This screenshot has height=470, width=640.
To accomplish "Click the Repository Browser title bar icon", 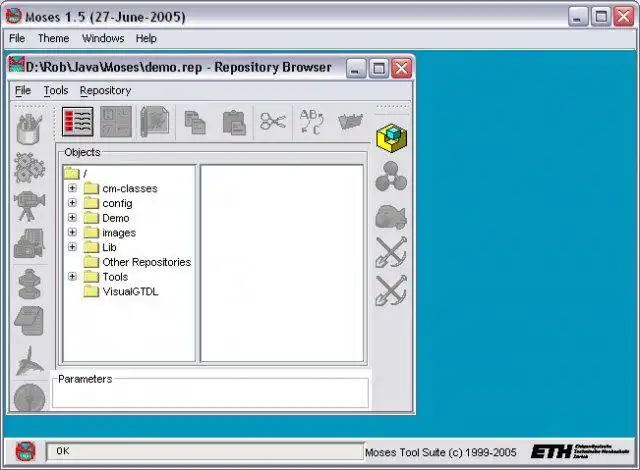I will pyautogui.click(x=17, y=65).
